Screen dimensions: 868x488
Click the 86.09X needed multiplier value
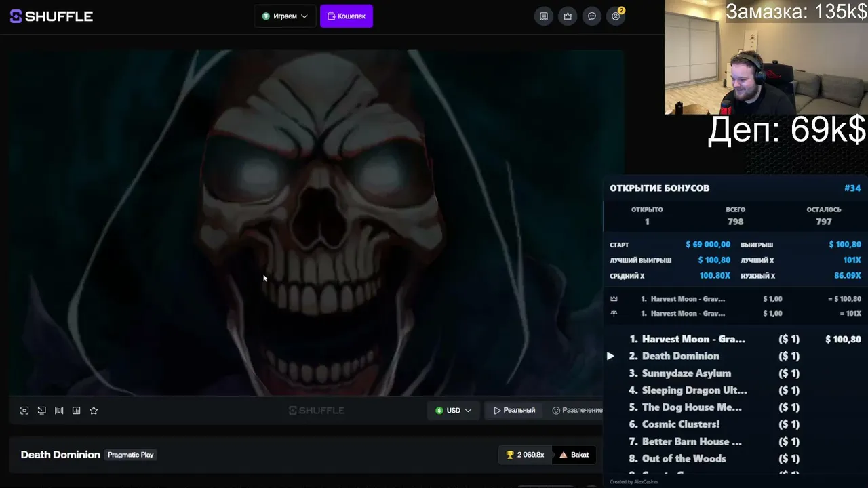click(x=848, y=276)
